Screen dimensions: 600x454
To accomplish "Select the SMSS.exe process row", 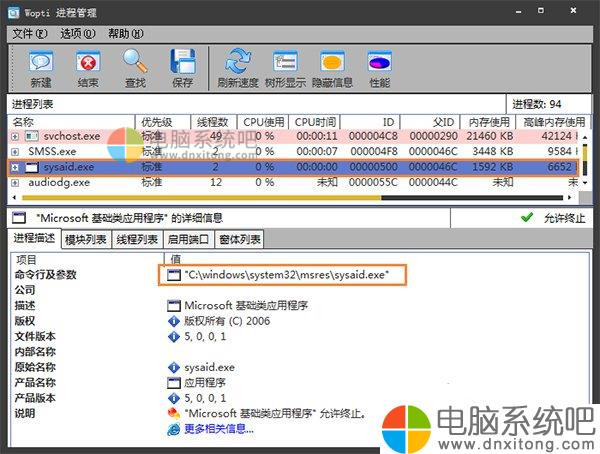I will click(x=293, y=152).
